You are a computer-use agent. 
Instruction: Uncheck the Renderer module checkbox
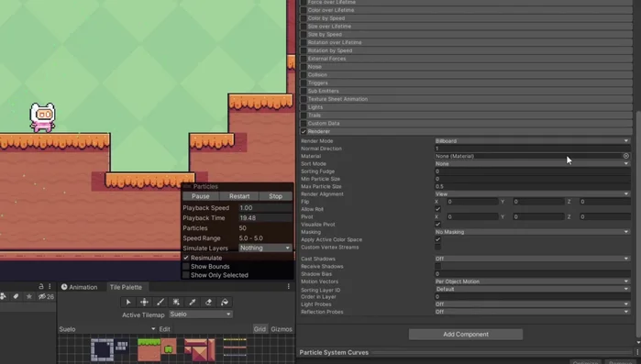tap(304, 131)
